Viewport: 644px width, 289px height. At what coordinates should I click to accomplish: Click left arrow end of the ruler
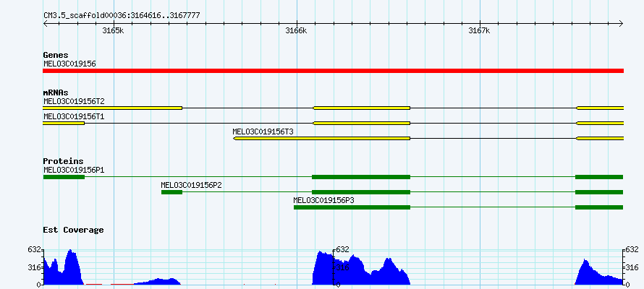click(45, 24)
